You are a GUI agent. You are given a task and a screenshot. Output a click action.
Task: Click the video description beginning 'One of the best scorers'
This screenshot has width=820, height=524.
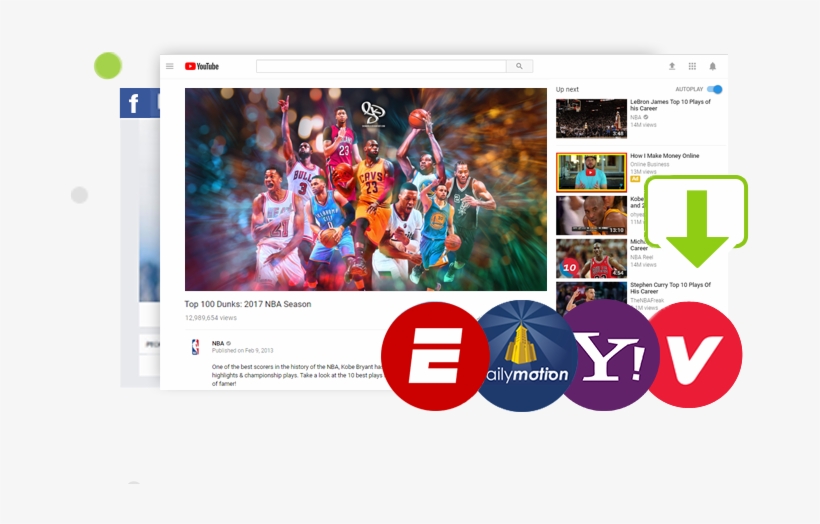pos(297,375)
